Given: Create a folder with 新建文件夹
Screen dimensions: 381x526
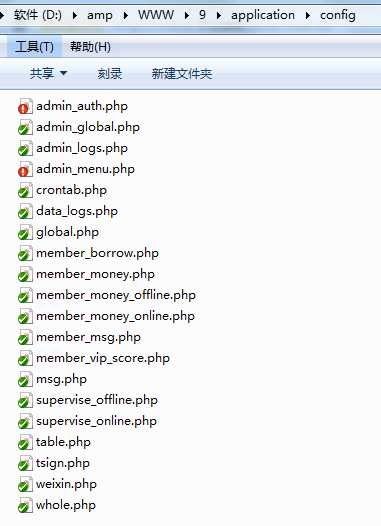Looking at the screenshot, I should 182,73.
